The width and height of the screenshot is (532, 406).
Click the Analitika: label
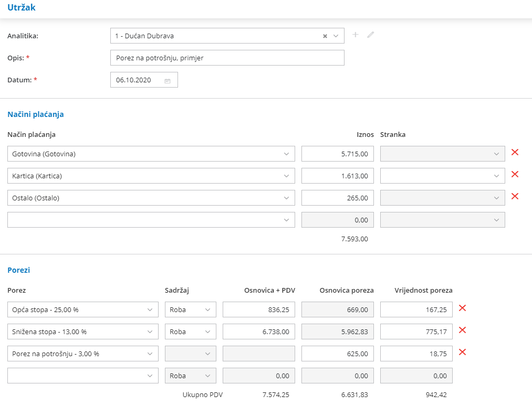23,36
